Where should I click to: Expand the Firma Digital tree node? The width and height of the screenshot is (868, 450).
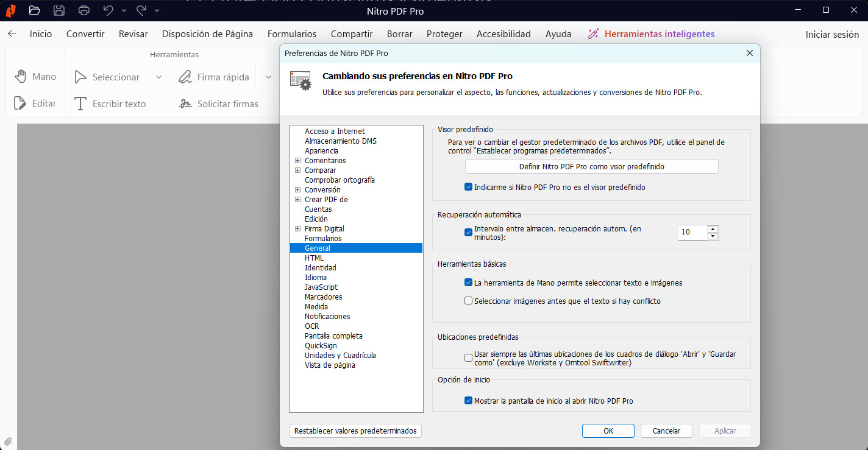point(298,229)
